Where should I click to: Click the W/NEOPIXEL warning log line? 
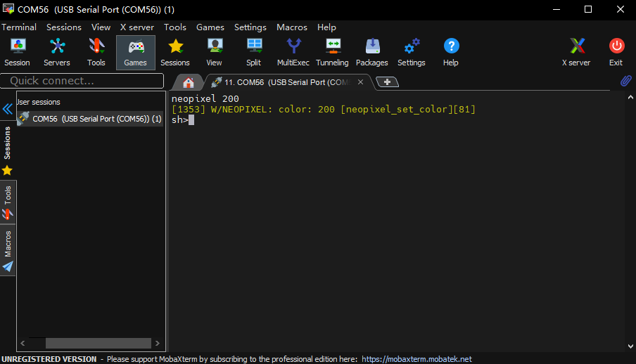click(x=323, y=109)
